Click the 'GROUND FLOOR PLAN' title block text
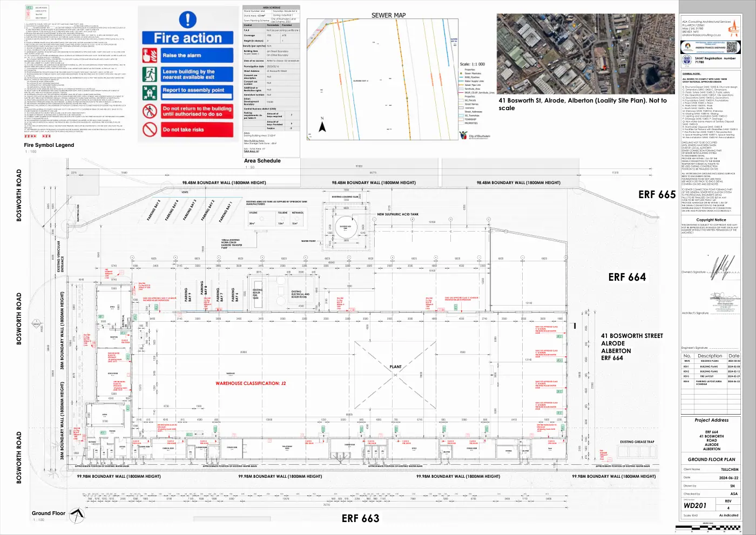This screenshot has width=756, height=535. point(712,459)
